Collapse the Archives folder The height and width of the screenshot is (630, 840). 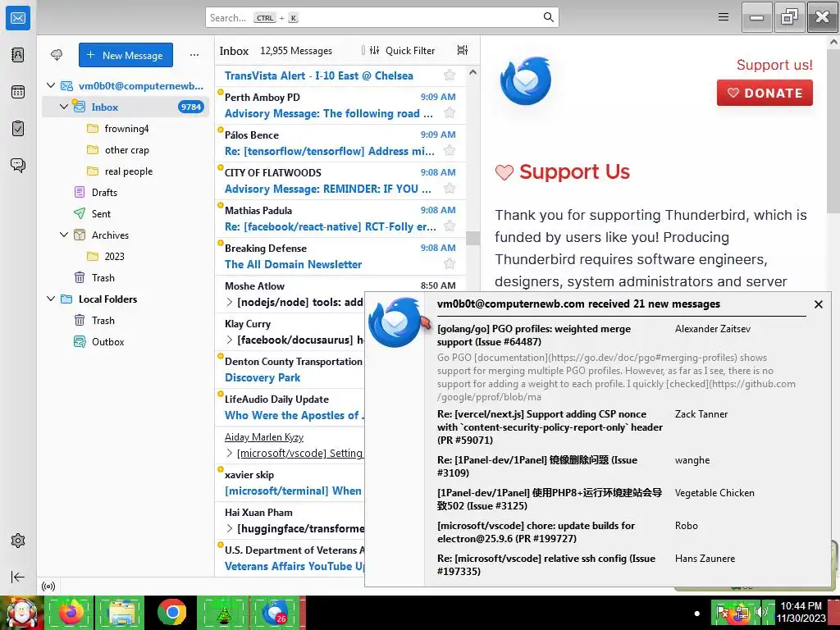[x=64, y=235]
